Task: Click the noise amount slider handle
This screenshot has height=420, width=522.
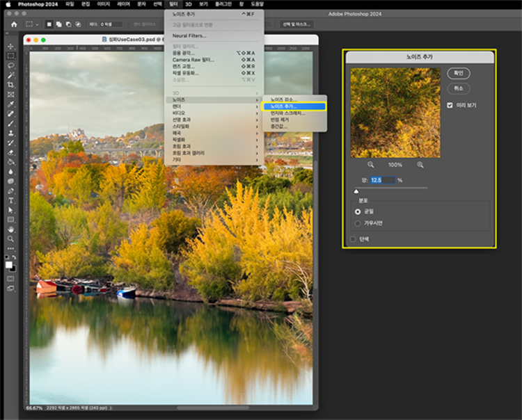Action: click(x=356, y=191)
